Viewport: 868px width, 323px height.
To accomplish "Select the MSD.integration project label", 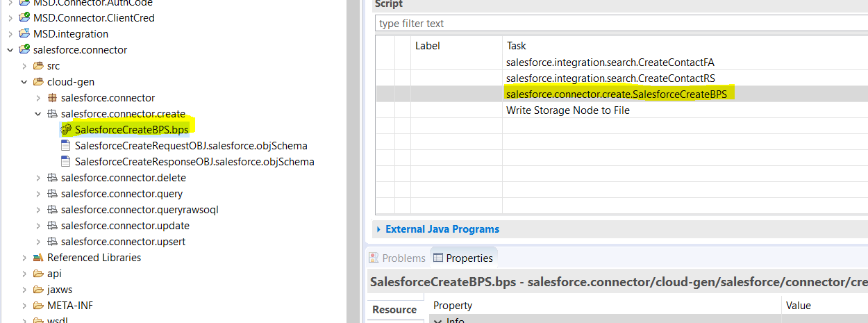I will [x=71, y=33].
